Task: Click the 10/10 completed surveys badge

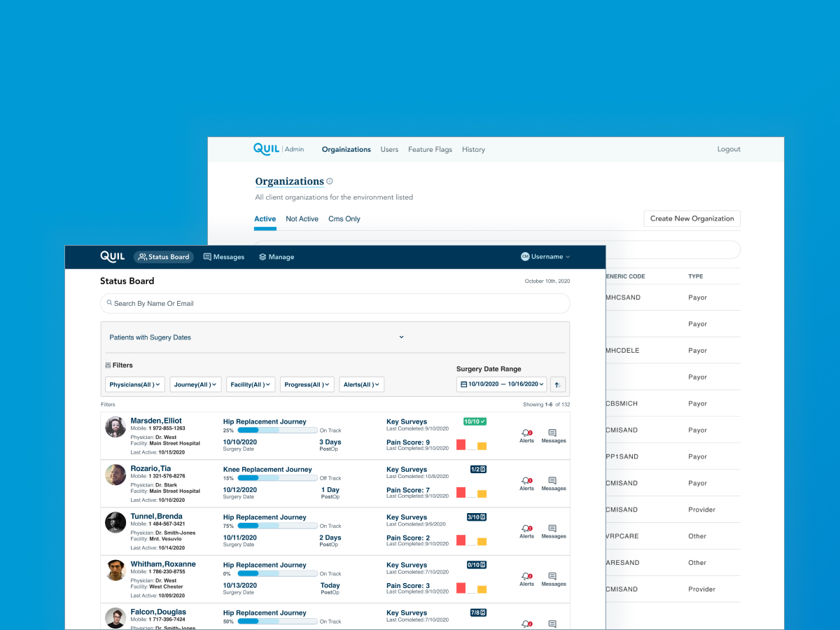Action: (475, 421)
